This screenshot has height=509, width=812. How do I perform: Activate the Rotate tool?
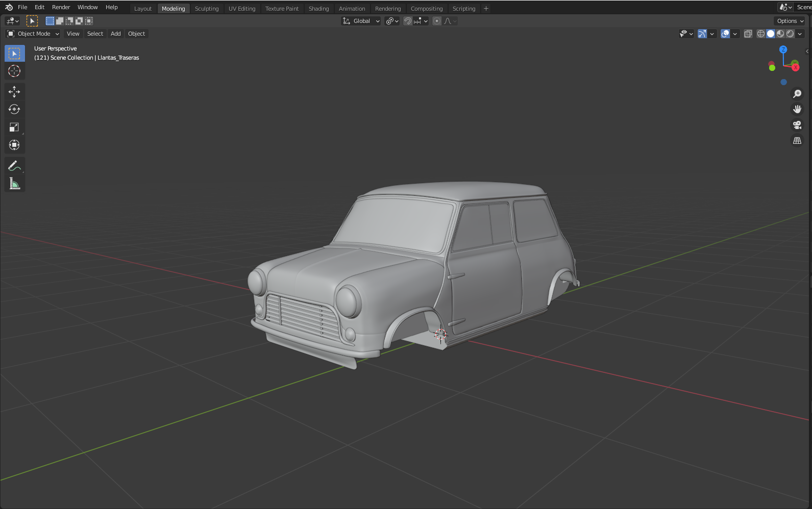(14, 110)
